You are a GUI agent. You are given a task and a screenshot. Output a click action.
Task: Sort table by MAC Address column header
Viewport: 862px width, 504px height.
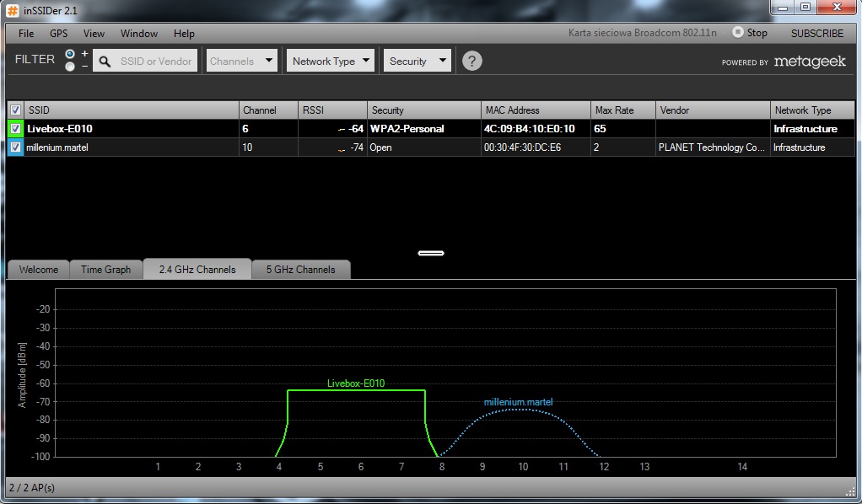pyautogui.click(x=536, y=110)
